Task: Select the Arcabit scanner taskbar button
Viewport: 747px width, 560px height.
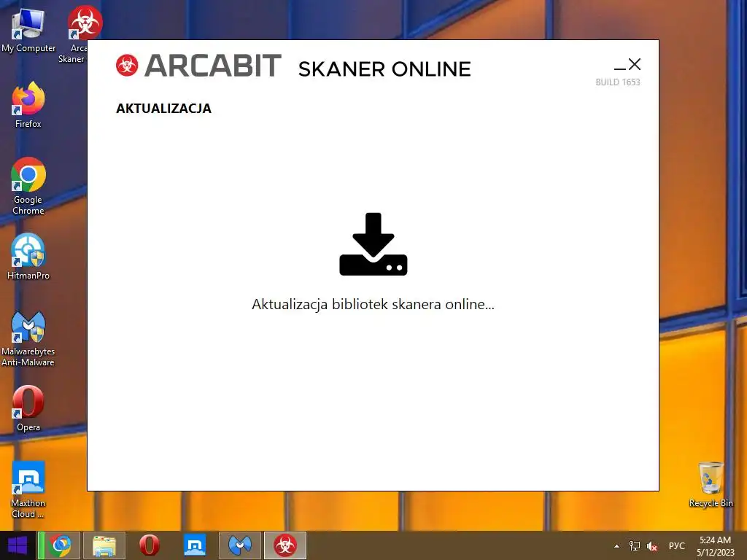Action: click(285, 545)
